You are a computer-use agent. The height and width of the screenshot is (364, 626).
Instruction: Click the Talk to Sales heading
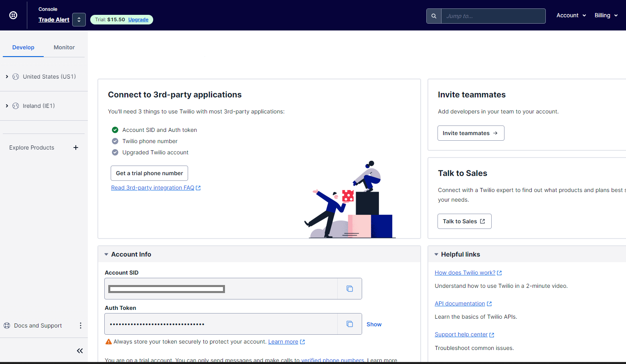(462, 173)
